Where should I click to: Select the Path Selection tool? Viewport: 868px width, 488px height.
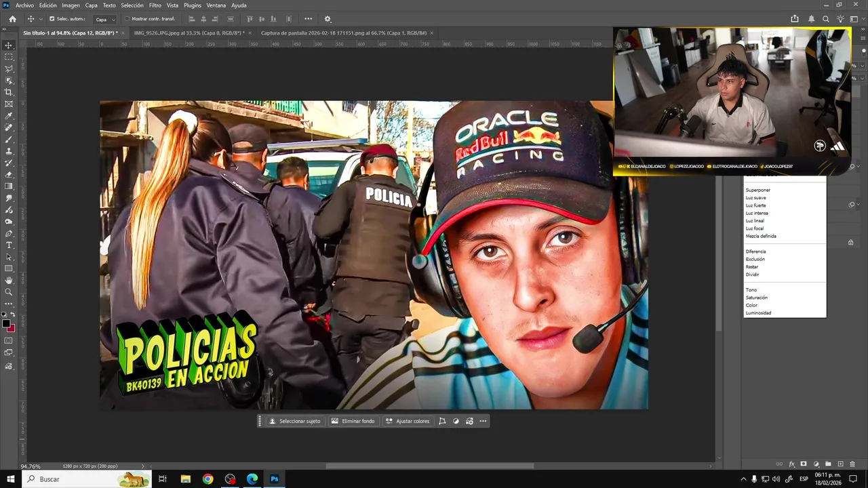point(9,257)
